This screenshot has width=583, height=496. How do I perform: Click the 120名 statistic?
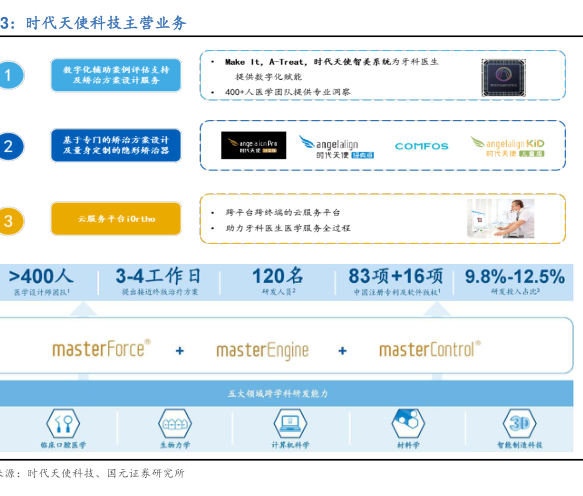coord(278,276)
